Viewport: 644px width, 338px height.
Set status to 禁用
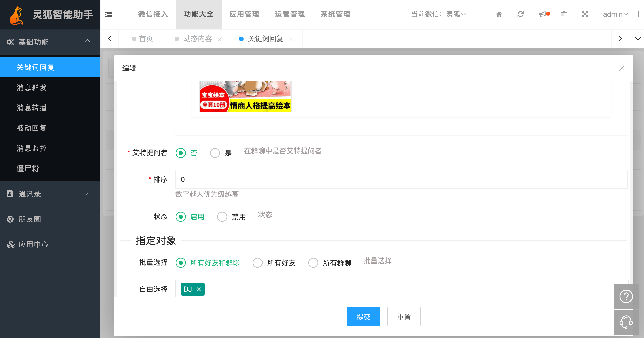(222, 217)
